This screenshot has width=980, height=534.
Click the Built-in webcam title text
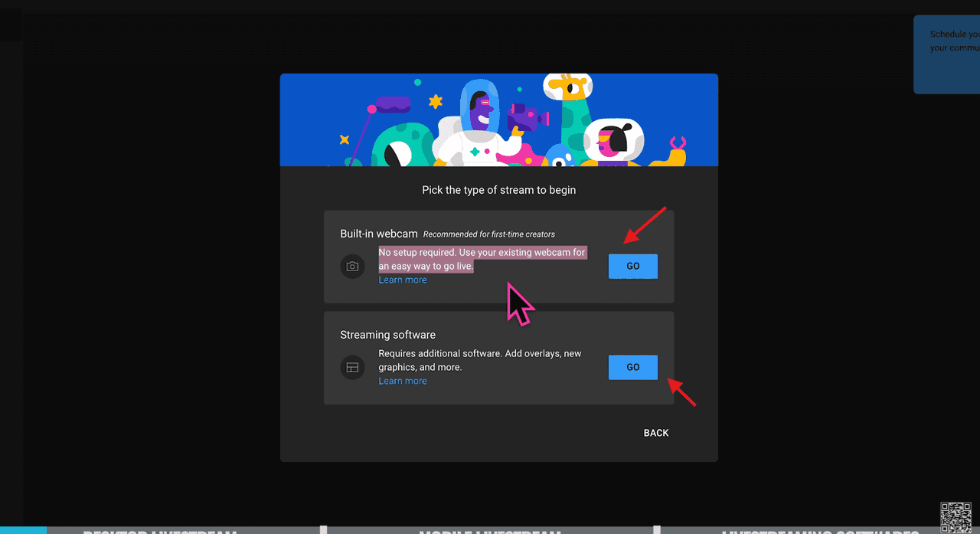coord(379,234)
